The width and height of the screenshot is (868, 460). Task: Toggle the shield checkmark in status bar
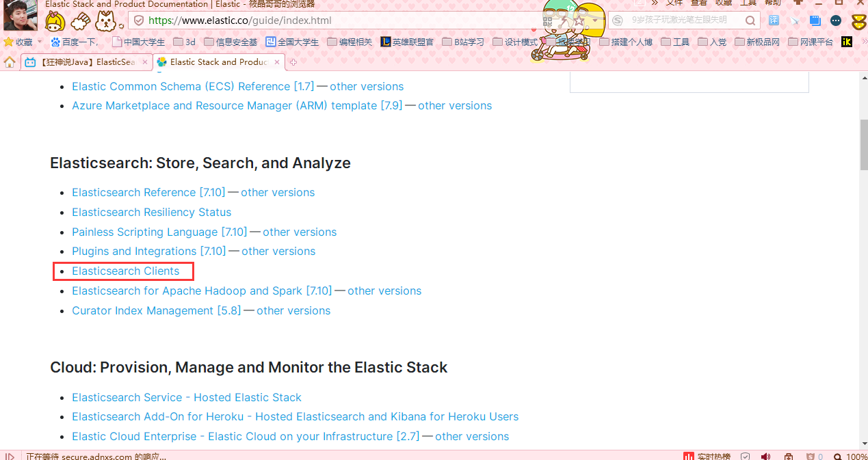point(745,456)
